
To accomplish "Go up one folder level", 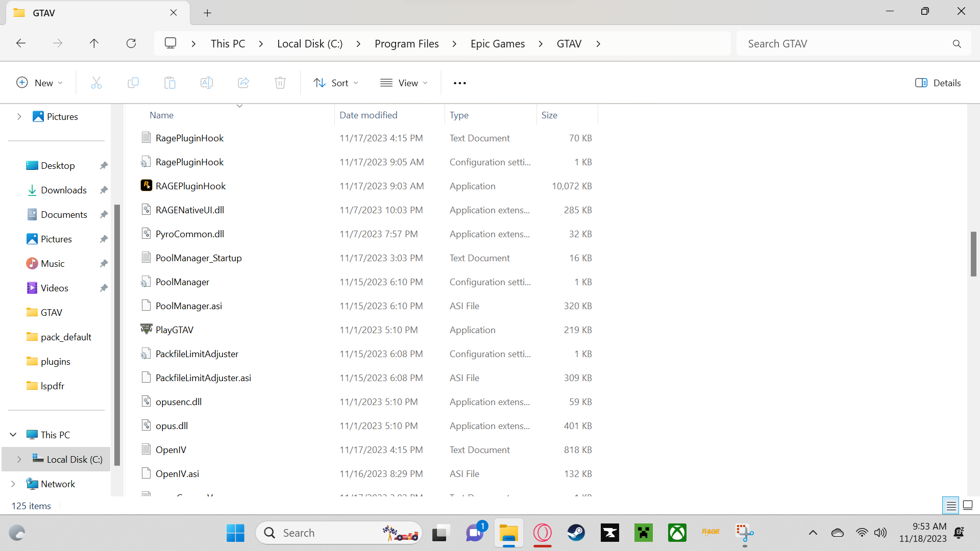I will (x=94, y=43).
